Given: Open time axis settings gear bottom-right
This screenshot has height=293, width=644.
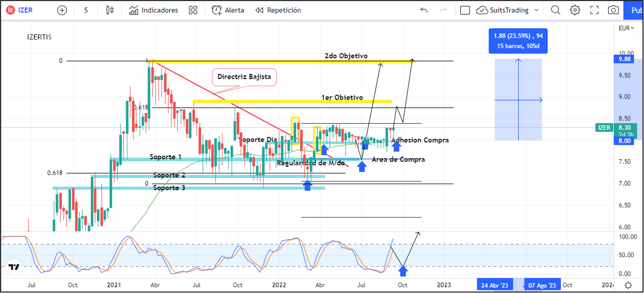Looking at the screenshot, I should tap(627, 285).
